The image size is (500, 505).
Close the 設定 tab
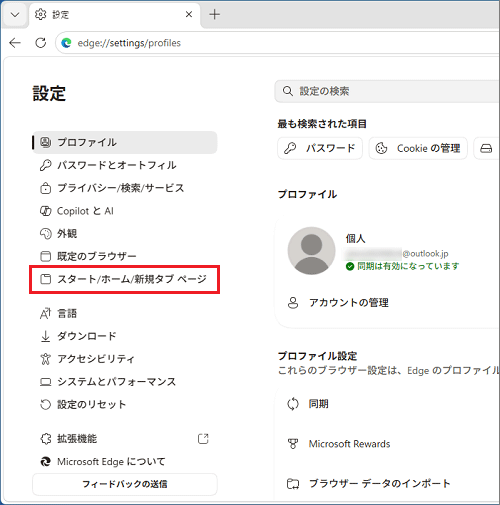pyautogui.click(x=189, y=14)
